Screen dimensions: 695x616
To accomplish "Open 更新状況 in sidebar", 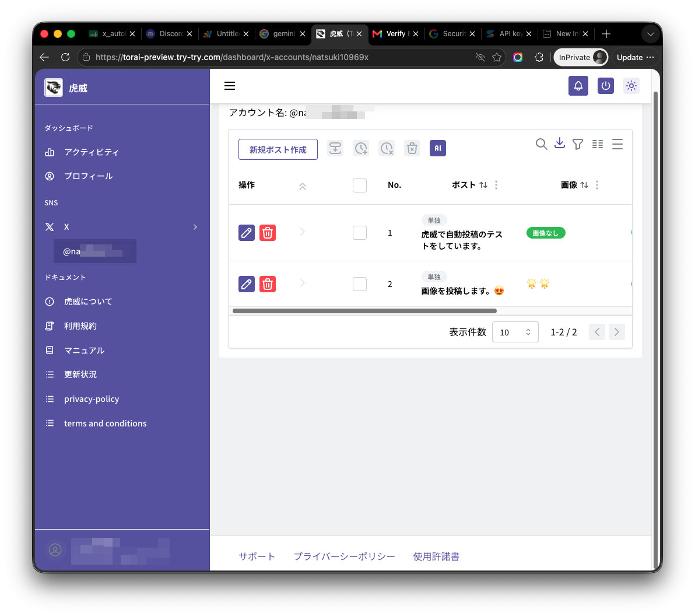I will [80, 374].
